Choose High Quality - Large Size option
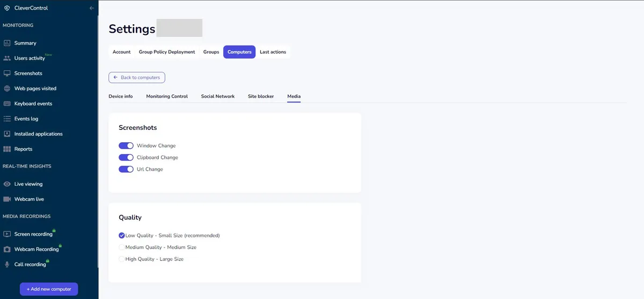 tap(122, 259)
